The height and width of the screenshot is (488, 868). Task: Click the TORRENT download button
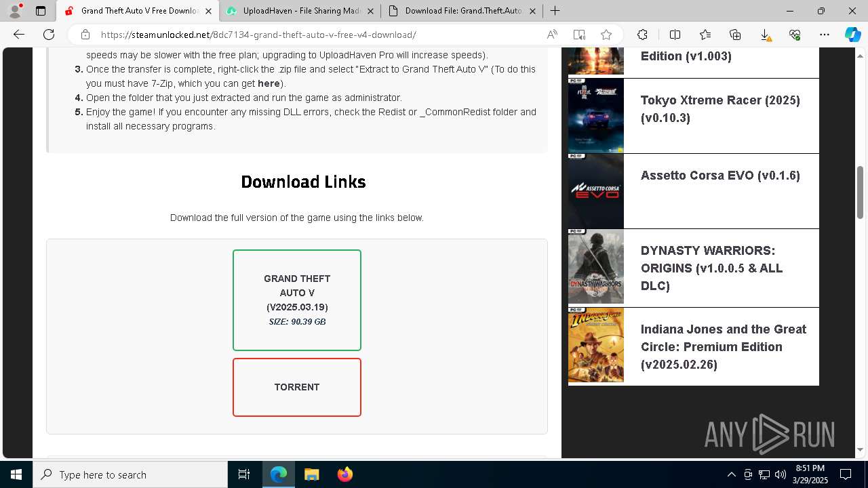coord(297,387)
